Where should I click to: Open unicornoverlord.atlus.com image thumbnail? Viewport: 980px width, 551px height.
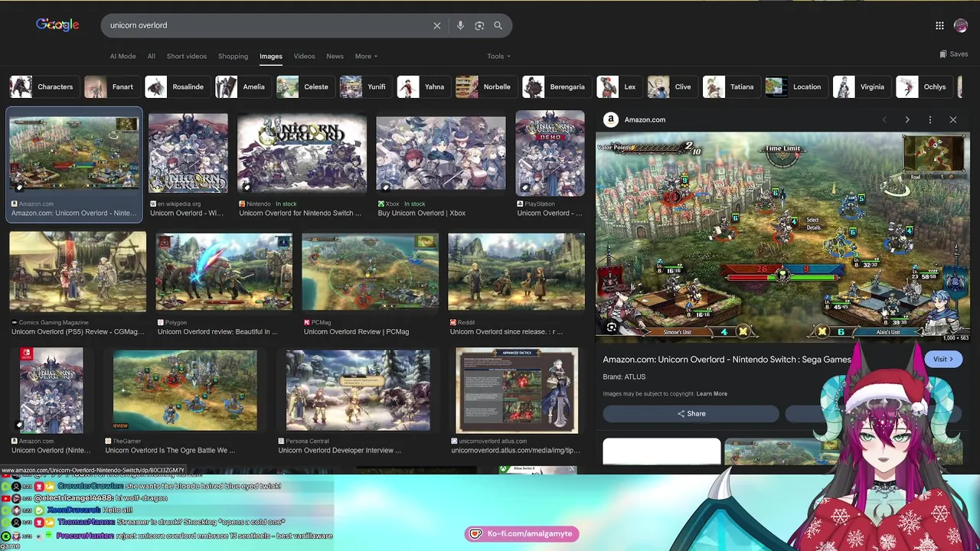(x=517, y=390)
